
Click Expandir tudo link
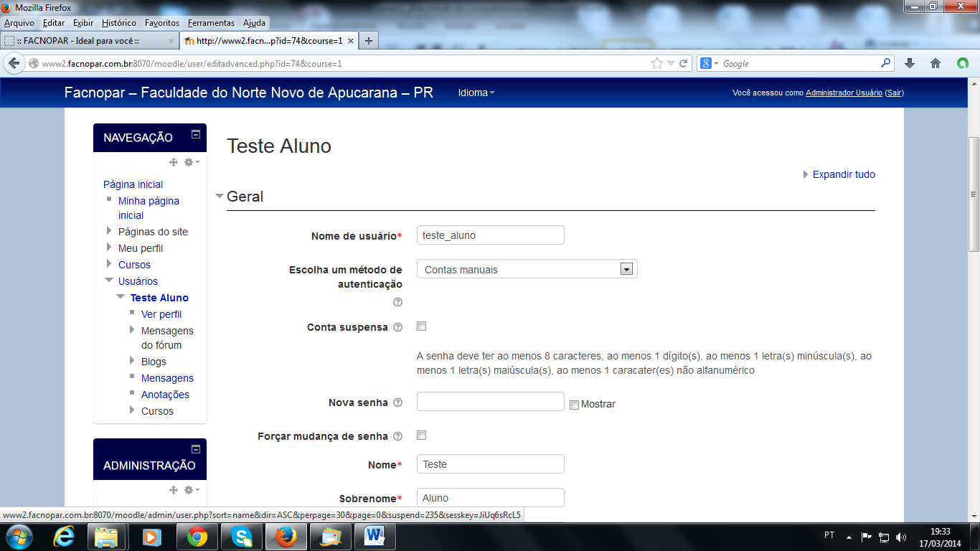pyautogui.click(x=844, y=174)
